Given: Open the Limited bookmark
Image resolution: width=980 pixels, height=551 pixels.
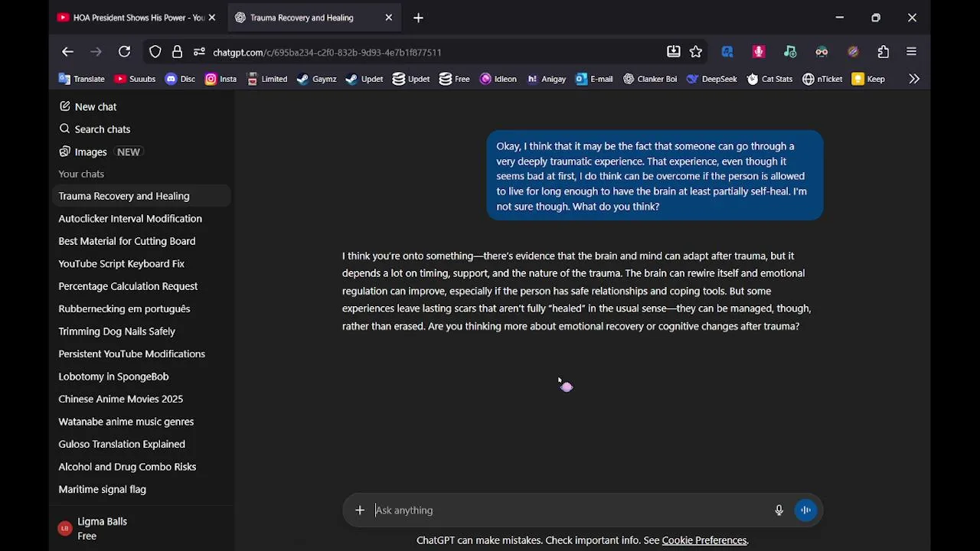Looking at the screenshot, I should click(x=267, y=79).
